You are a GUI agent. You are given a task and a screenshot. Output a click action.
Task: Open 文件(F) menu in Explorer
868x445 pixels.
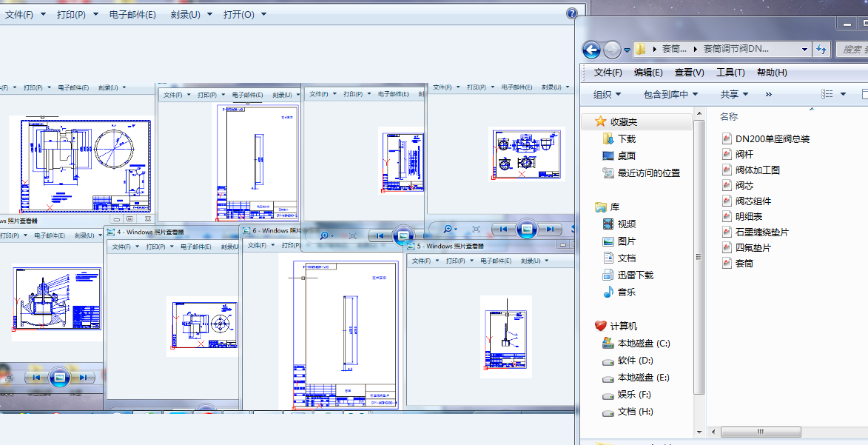(x=608, y=72)
